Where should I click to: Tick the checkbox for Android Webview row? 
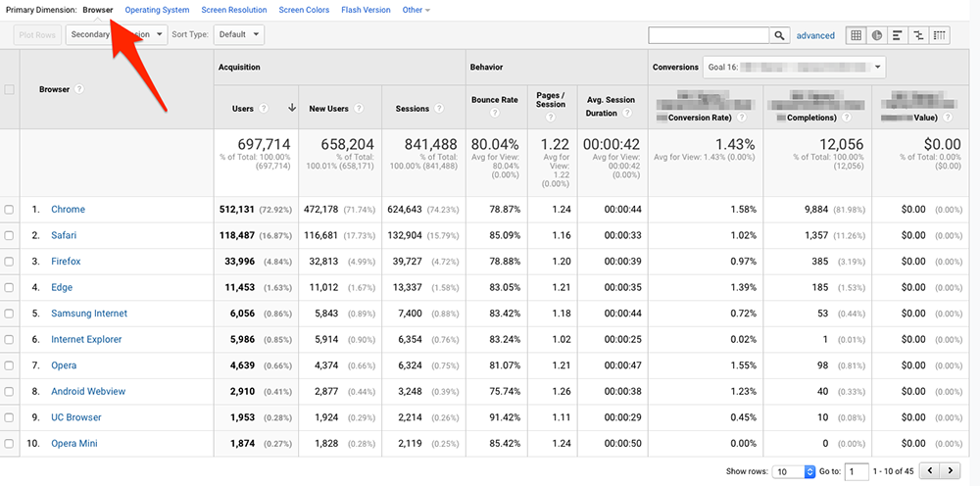[x=10, y=392]
